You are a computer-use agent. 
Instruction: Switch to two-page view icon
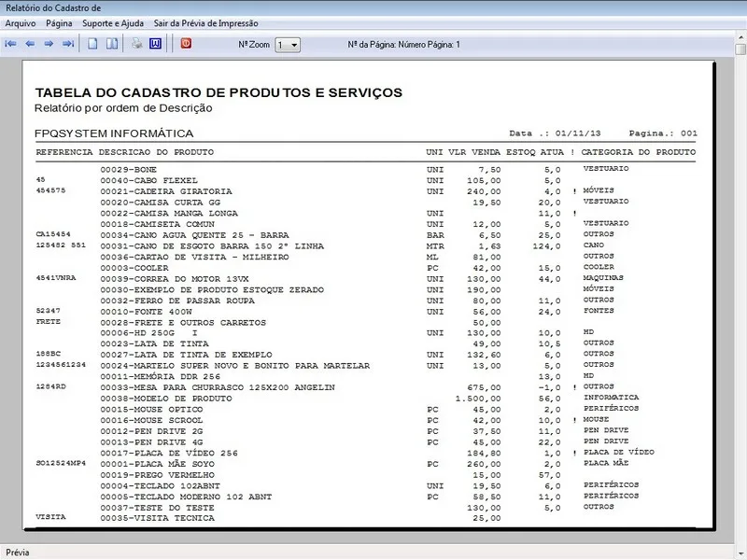point(111,44)
